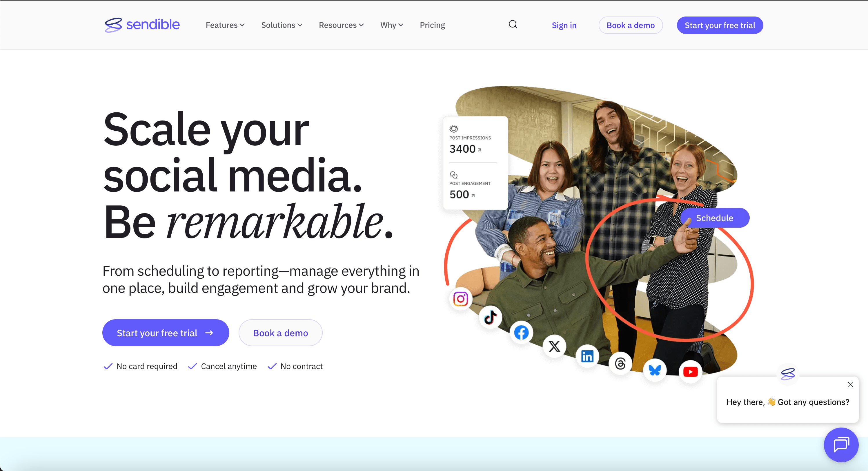This screenshot has width=868, height=471.
Task: Click the Sendible avatar above chat popup
Action: 788,374
